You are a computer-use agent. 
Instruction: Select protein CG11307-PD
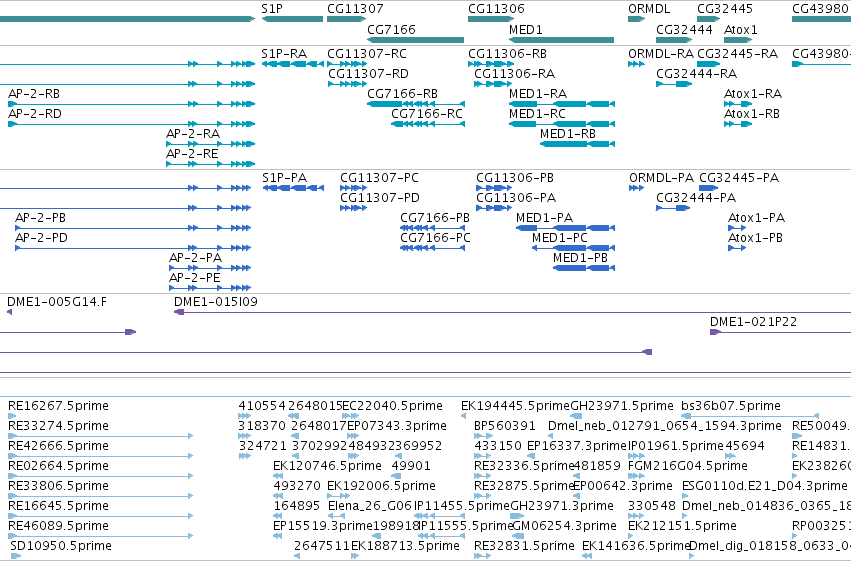click(x=380, y=197)
